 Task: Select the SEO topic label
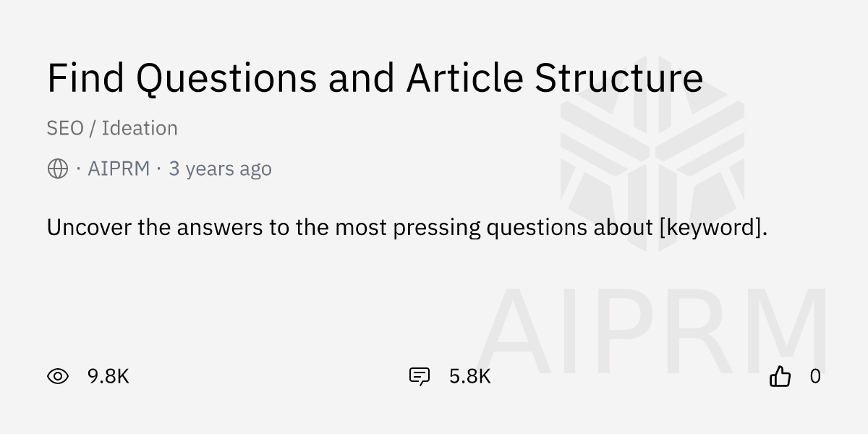point(64,128)
